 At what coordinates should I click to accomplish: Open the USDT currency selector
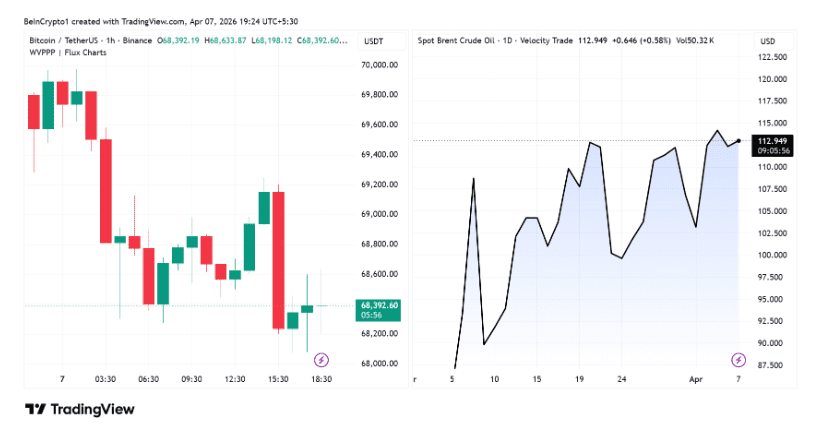pyautogui.click(x=373, y=41)
